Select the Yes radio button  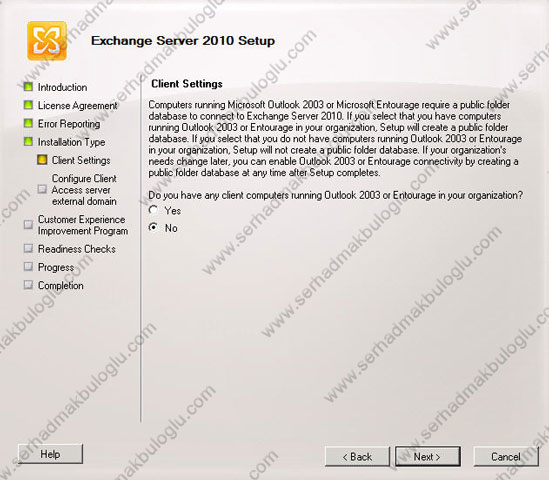click(x=153, y=210)
